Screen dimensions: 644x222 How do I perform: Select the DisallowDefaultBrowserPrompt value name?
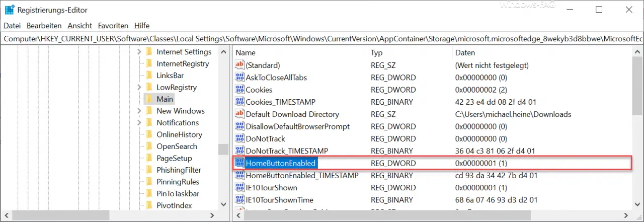(297, 126)
